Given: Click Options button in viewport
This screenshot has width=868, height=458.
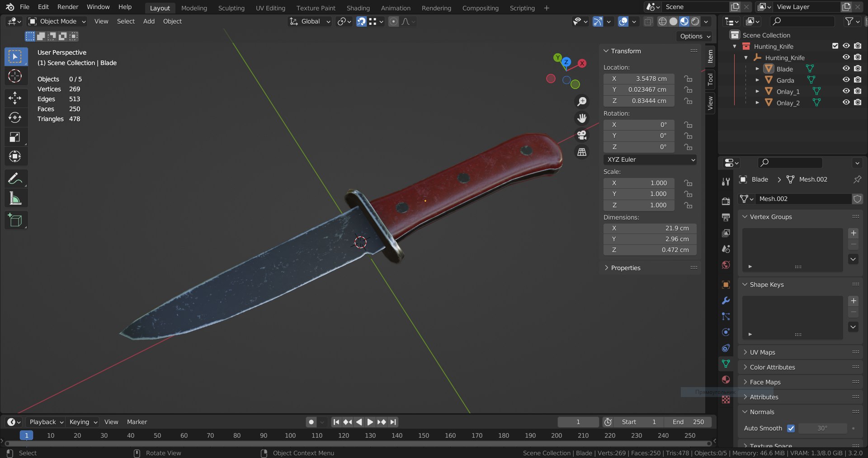Looking at the screenshot, I should (x=695, y=36).
